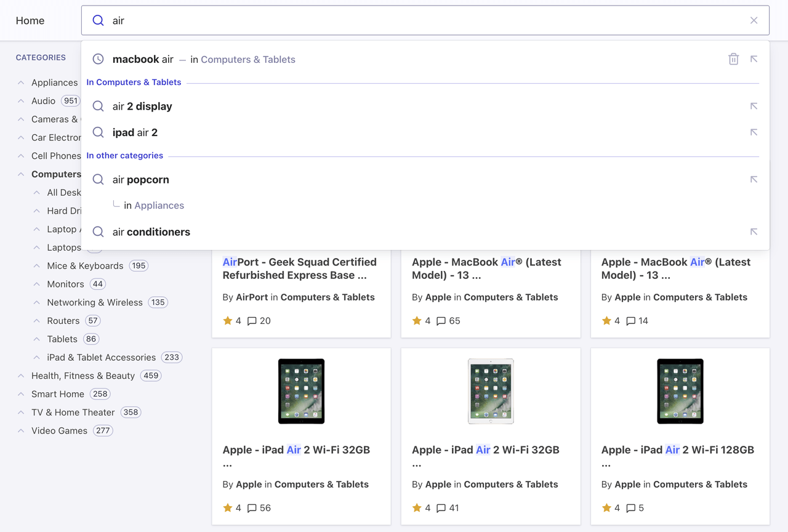Open the 'Computers & Tablets' link near 'macbook air'
Image resolution: width=788 pixels, height=532 pixels.
[248, 59]
